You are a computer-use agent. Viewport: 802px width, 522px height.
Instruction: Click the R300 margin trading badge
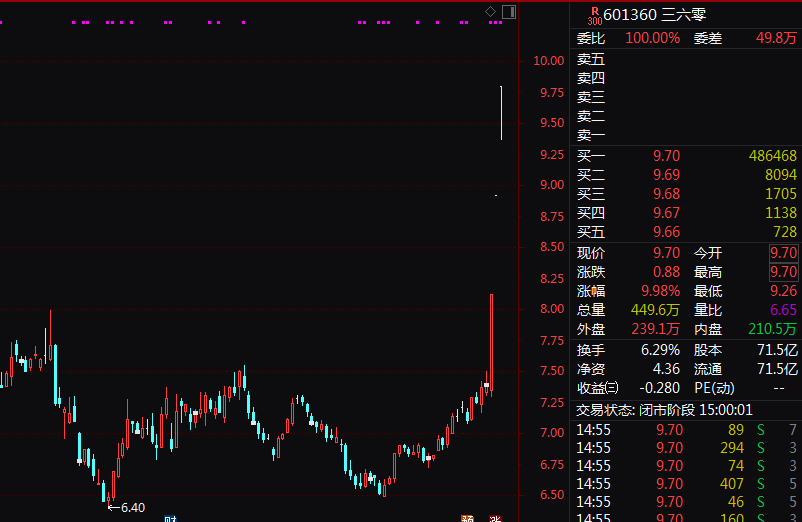[594, 14]
